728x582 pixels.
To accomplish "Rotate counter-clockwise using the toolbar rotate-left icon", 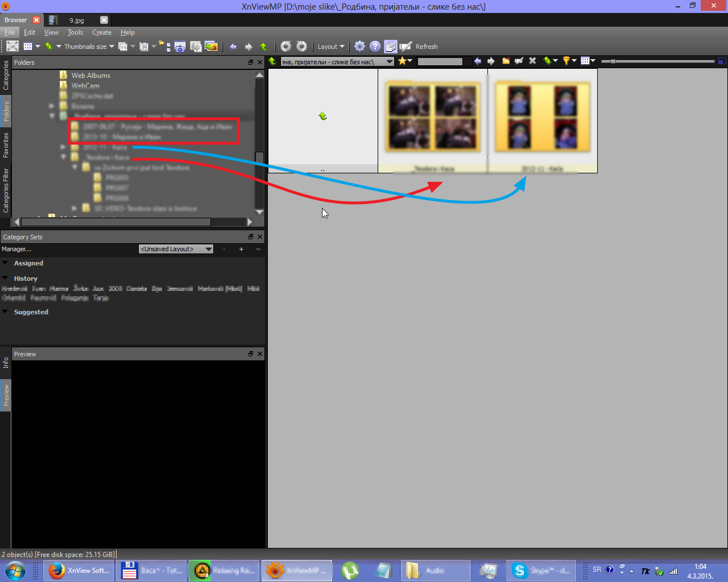I will 286,46.
